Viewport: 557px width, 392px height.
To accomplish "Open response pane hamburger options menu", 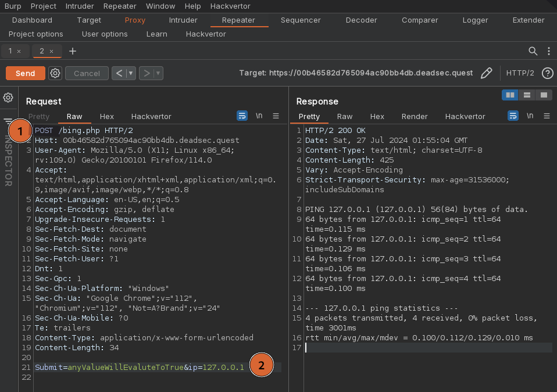I will pyautogui.click(x=547, y=116).
